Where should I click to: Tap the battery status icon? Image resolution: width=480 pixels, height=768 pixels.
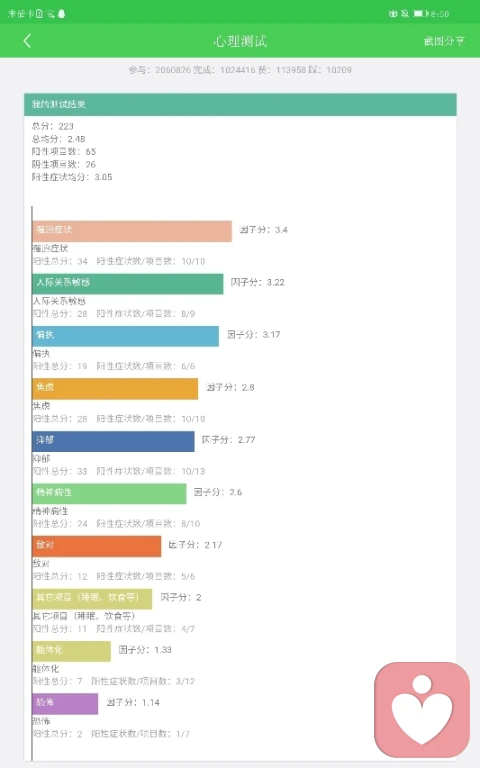click(420, 14)
